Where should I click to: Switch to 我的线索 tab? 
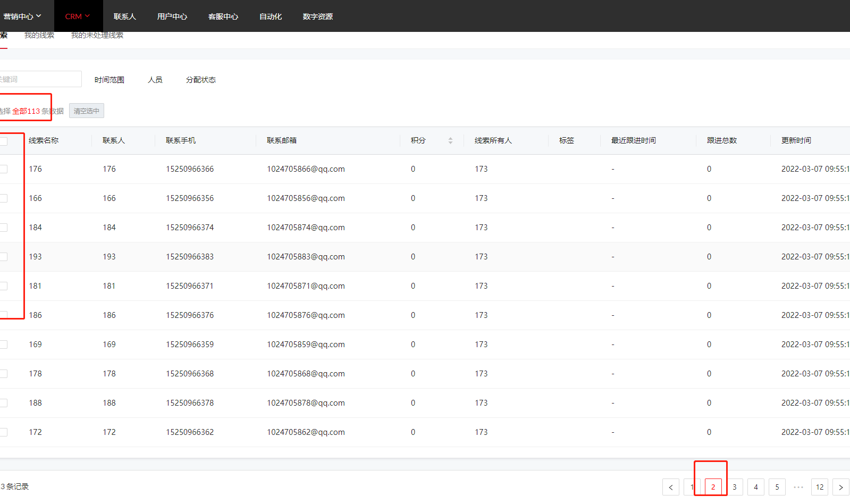39,35
